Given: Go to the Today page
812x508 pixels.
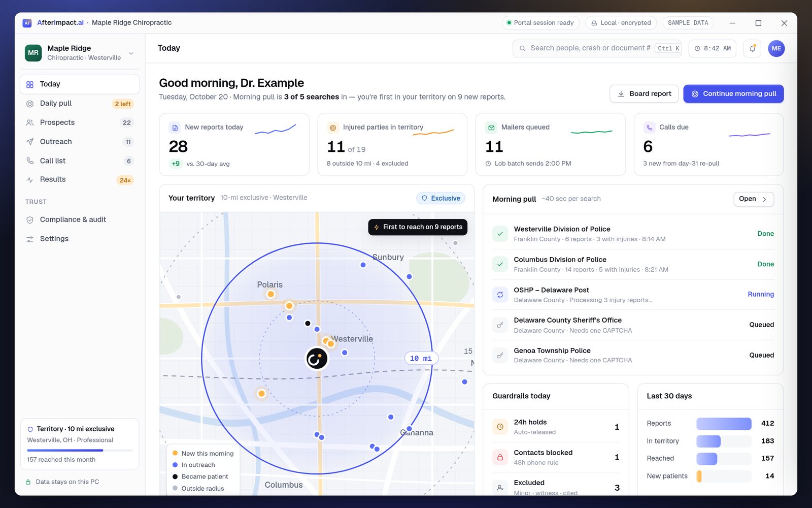Looking at the screenshot, I should pos(80,84).
